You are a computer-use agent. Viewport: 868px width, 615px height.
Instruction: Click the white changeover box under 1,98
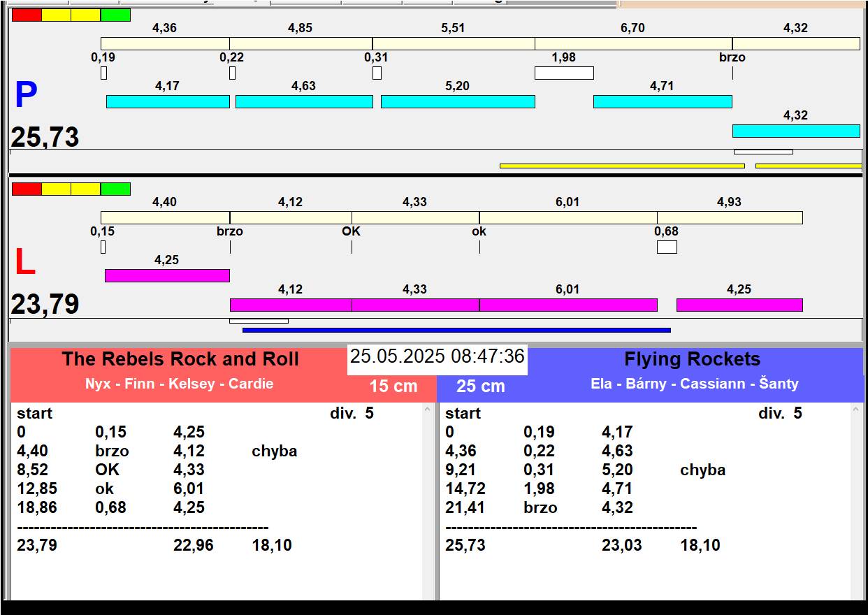tap(564, 73)
